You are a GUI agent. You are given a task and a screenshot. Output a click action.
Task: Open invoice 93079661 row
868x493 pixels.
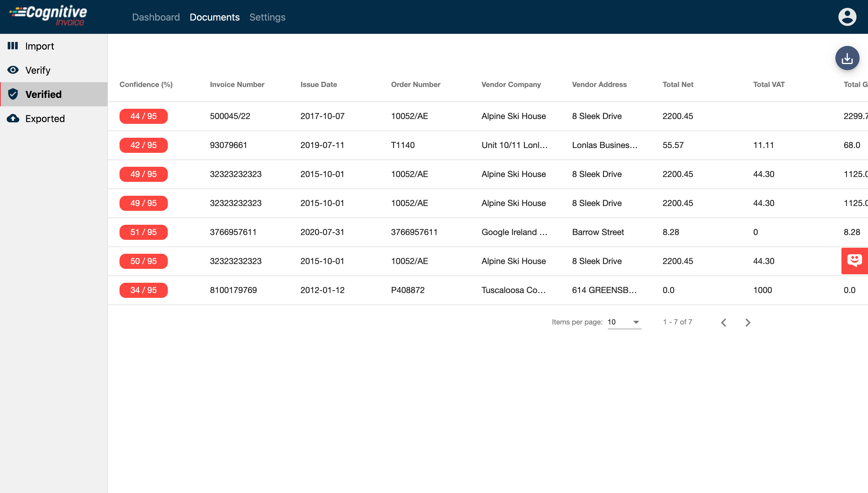[x=228, y=145]
